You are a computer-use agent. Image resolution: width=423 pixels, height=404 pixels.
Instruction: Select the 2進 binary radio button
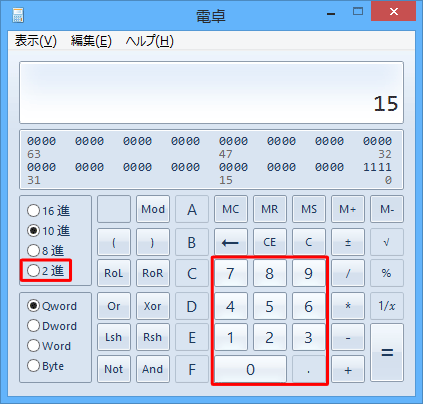tap(45, 270)
